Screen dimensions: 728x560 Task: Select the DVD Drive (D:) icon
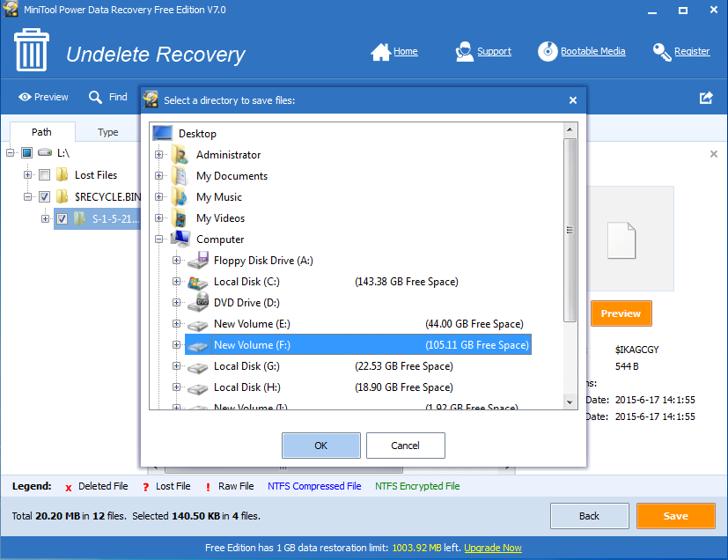(198, 302)
